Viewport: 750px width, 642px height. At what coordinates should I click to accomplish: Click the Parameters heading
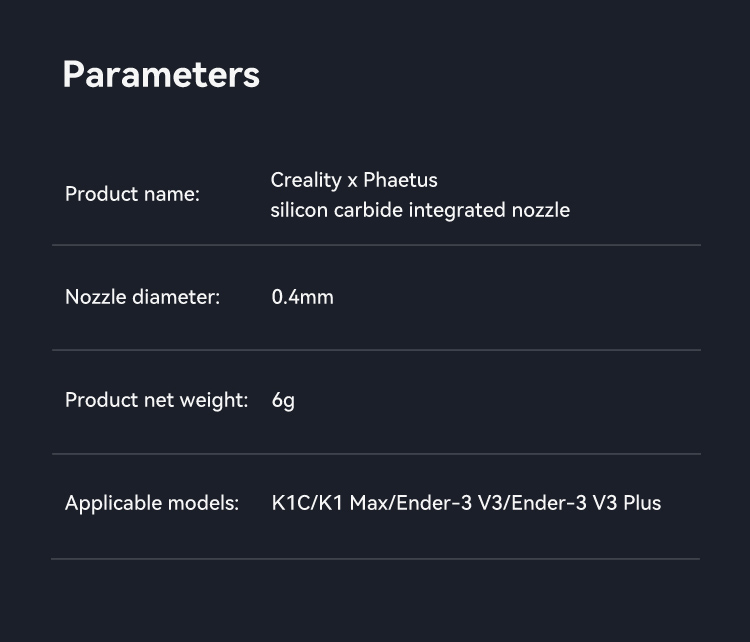pos(161,75)
